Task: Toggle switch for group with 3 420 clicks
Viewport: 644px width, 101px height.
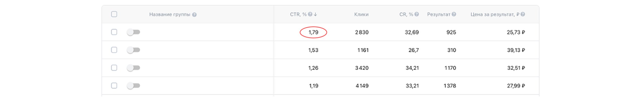Action: 133,68
